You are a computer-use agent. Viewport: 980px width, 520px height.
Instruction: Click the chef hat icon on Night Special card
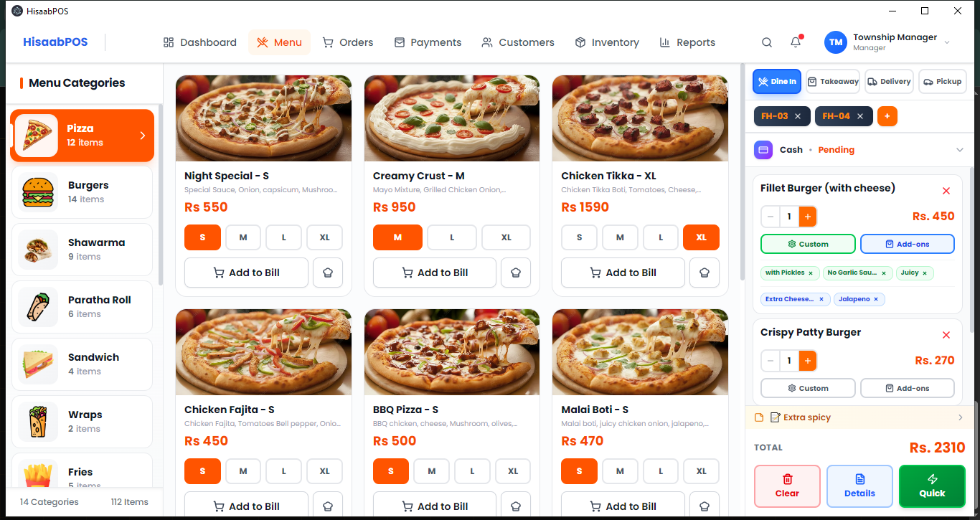pos(328,273)
